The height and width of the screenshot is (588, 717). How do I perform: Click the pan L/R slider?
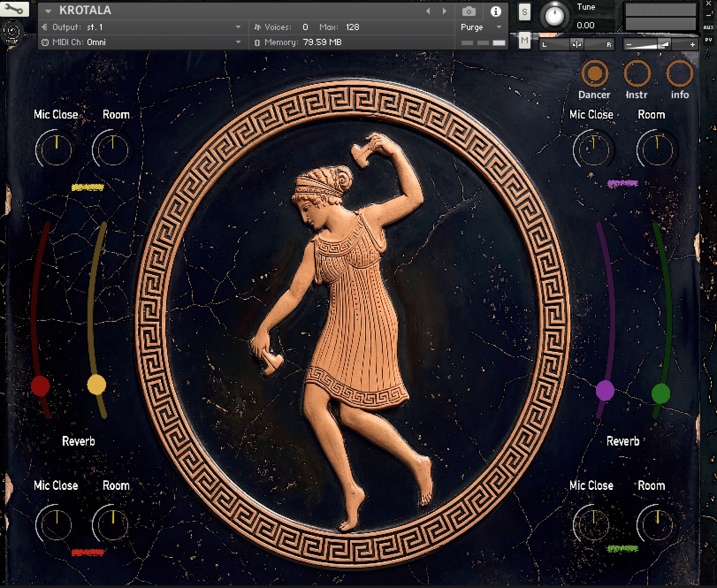click(576, 45)
